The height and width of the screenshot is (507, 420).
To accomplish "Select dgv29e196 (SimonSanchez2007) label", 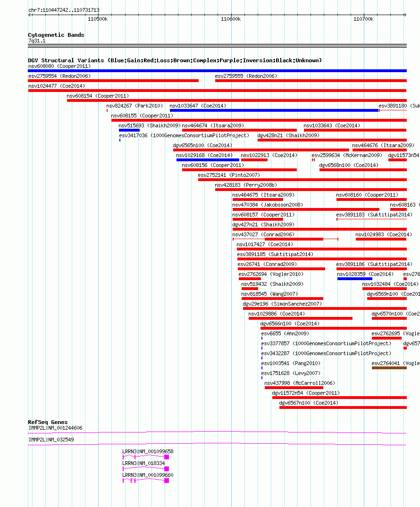I will click(x=283, y=304).
